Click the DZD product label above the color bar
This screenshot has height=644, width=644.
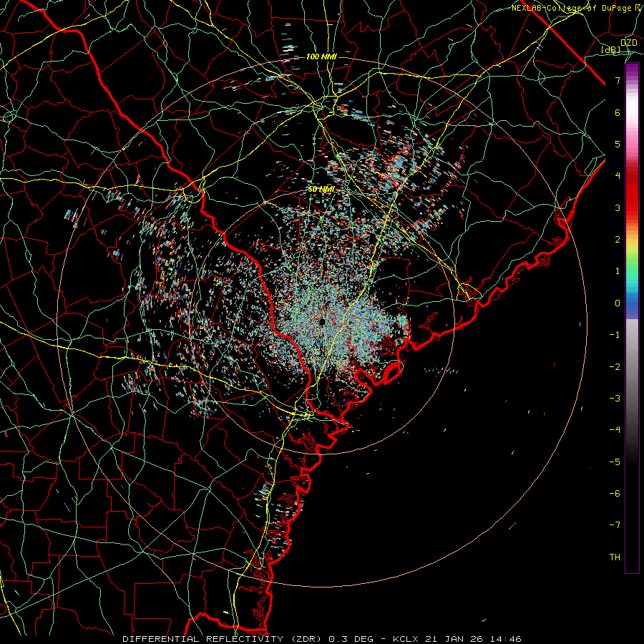629,43
